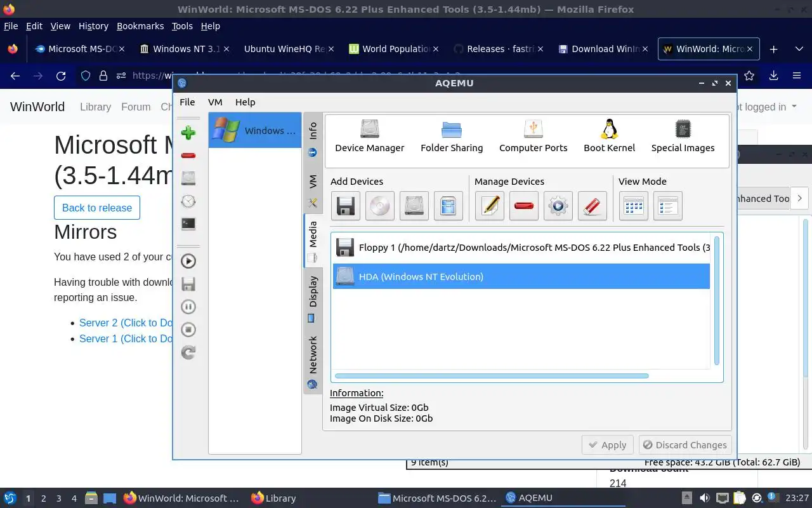
Task: Click the Apply button
Action: pyautogui.click(x=607, y=445)
